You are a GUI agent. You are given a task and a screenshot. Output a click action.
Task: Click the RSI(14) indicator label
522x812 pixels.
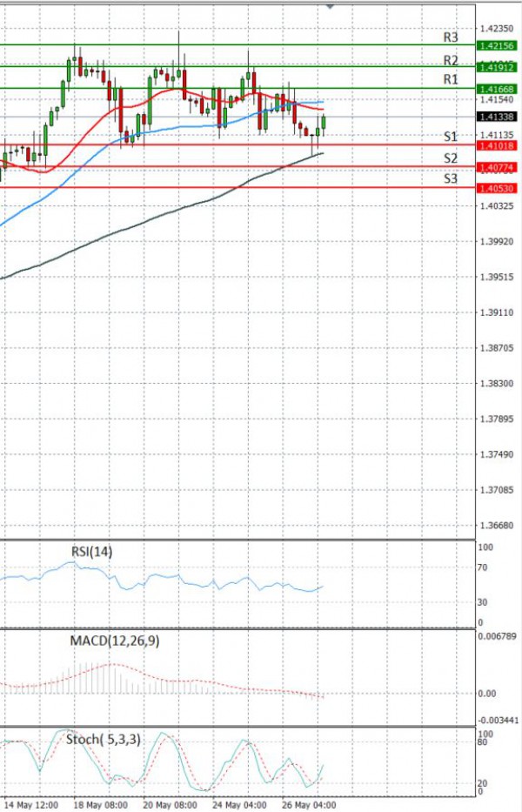[91, 552]
